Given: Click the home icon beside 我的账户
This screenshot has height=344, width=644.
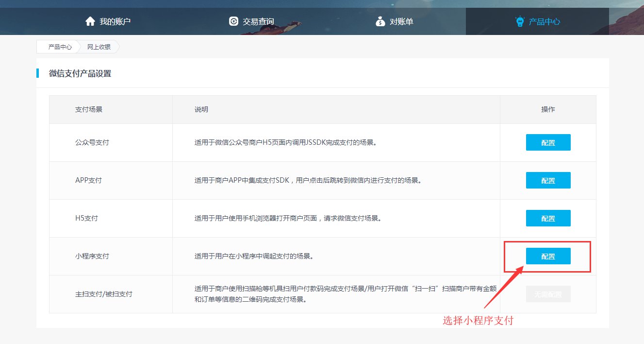Looking at the screenshot, I should pos(90,21).
